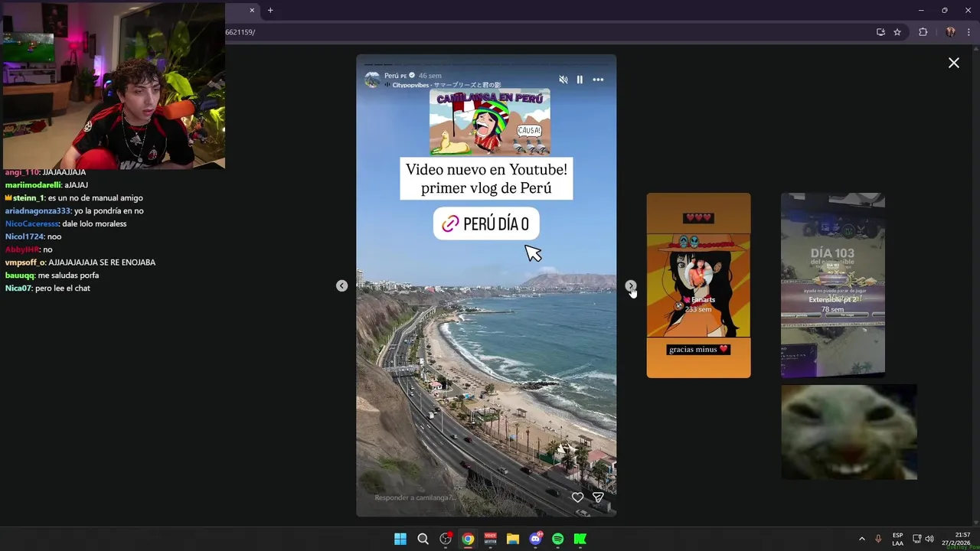Open the 'Extensible pt 2' highlight preview
This screenshot has height=551, width=980.
833,285
